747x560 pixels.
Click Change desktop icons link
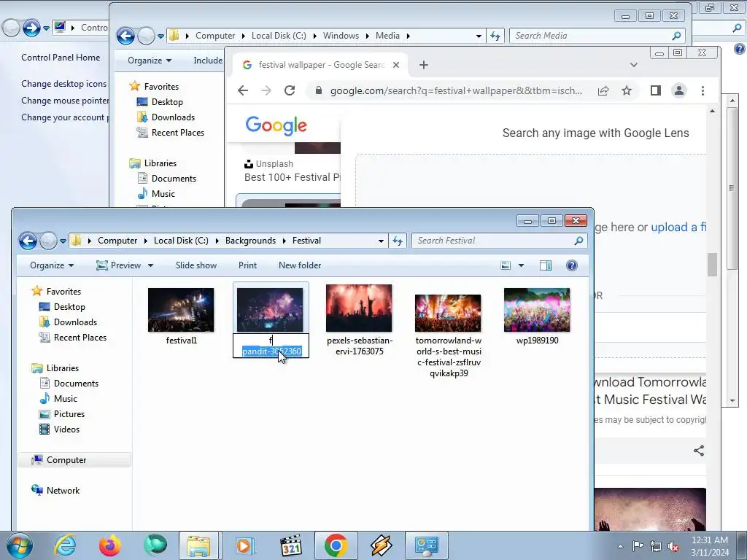tap(64, 84)
